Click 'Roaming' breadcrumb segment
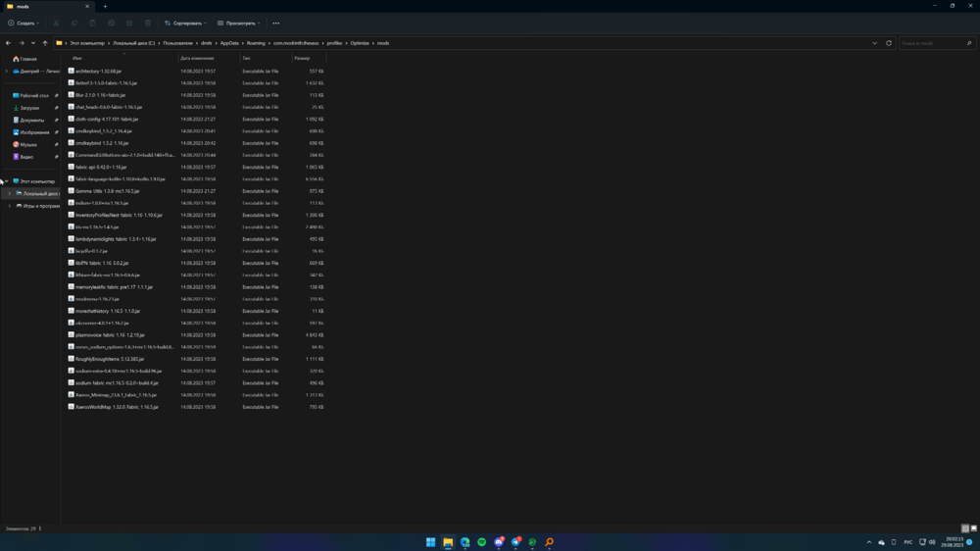This screenshot has height=551, width=980. [256, 43]
